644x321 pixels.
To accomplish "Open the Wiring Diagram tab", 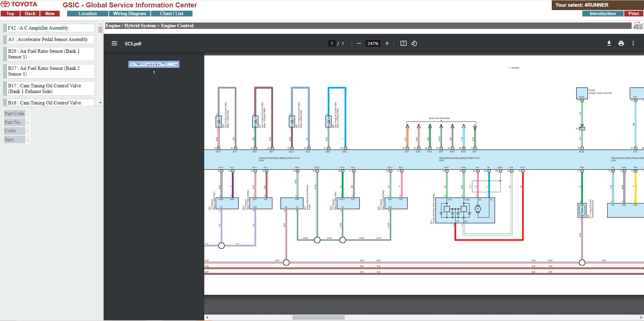I will [129, 13].
